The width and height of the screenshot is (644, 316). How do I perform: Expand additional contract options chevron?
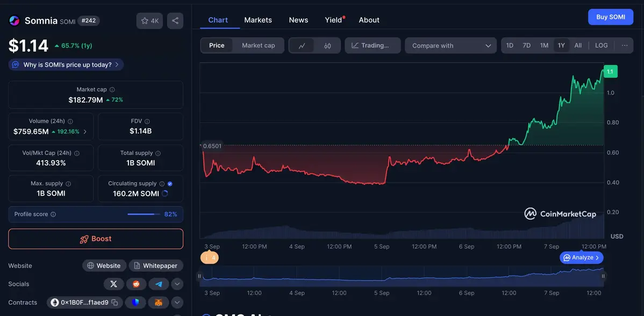pyautogui.click(x=177, y=302)
